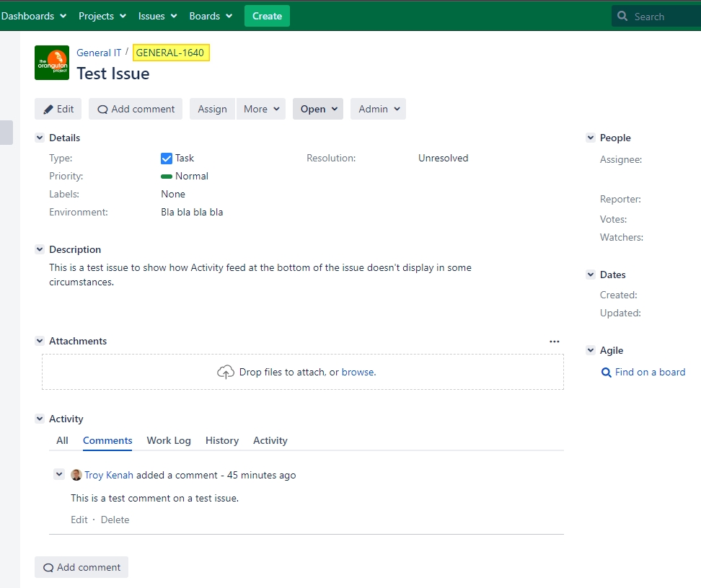Open the Attachments three-dots menu
This screenshot has width=701, height=588.
click(555, 342)
